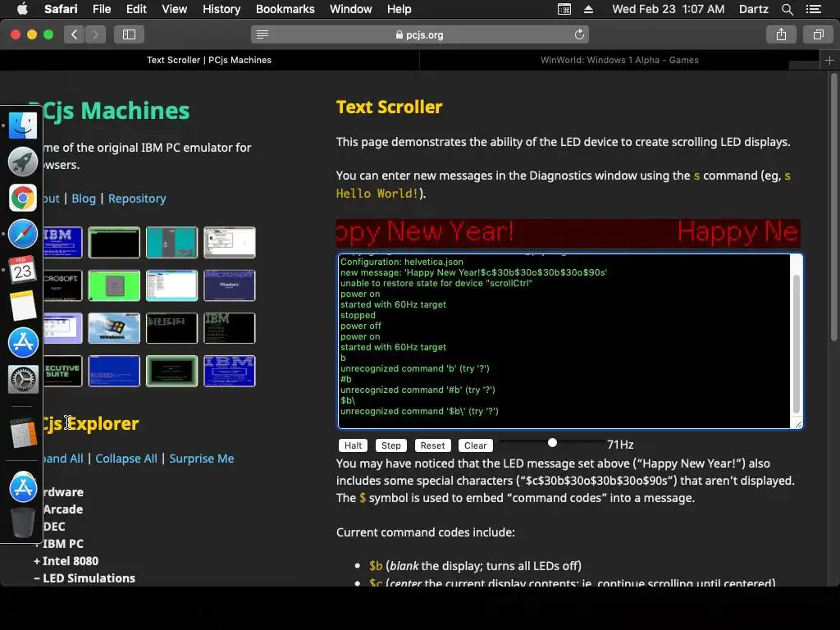
Task: Click the page's vertical scrollbar
Action: pyautogui.click(x=833, y=207)
